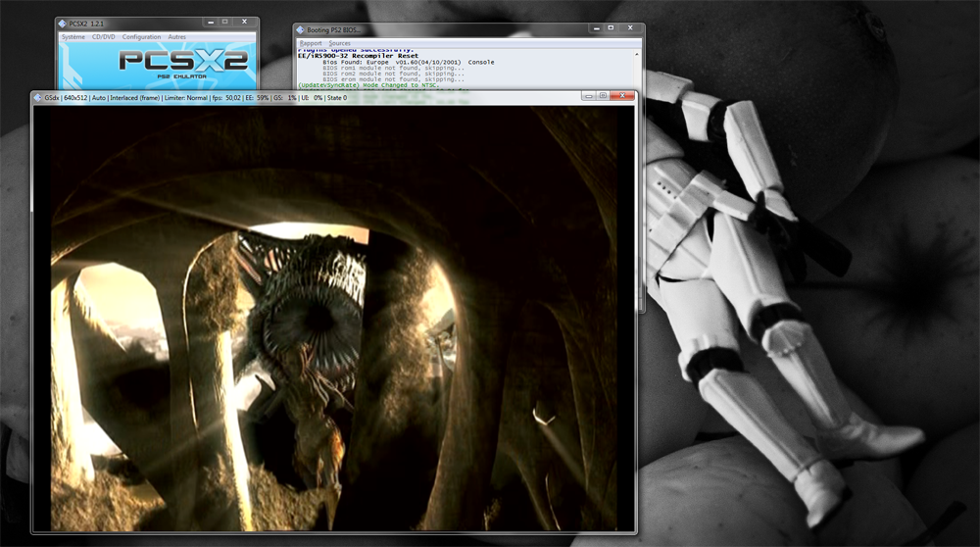Minimize the Booting PS2 BIOS console window
Screen dimensions: 980x547
tap(596, 28)
